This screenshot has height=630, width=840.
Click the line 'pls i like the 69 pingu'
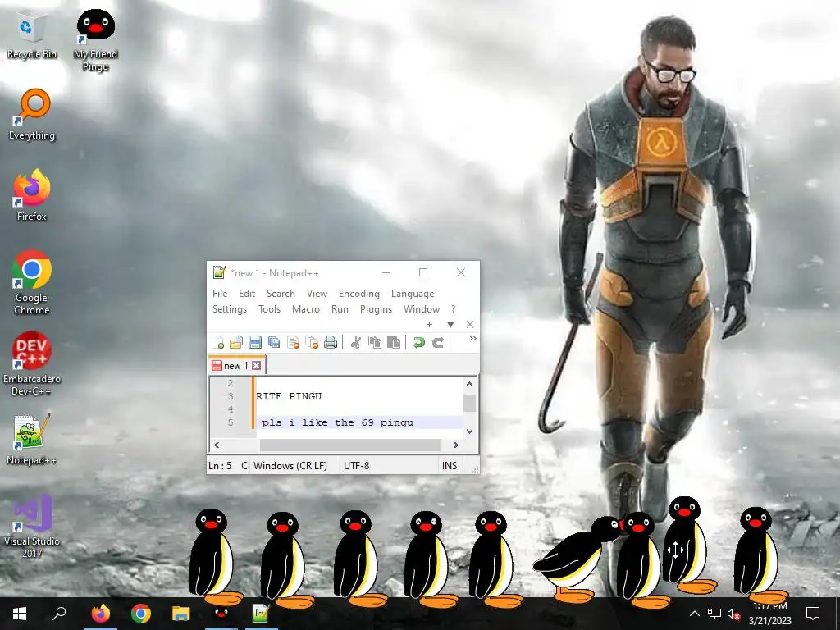click(337, 422)
